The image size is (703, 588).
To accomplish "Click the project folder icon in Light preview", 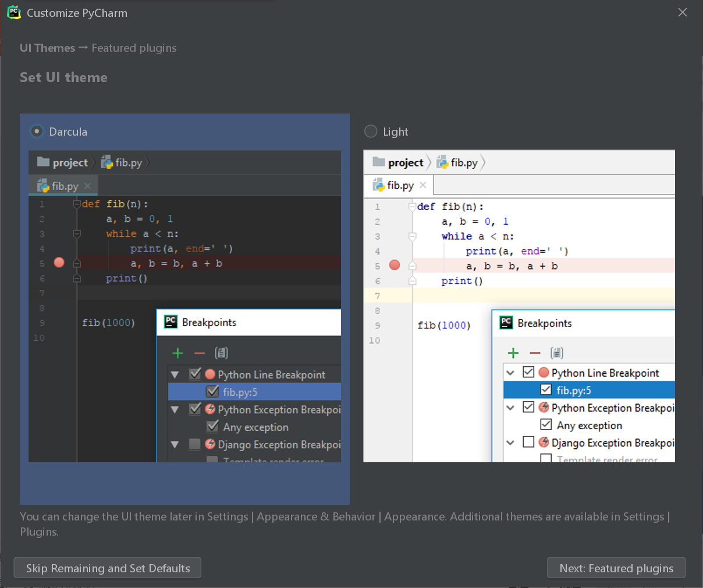I will (x=379, y=162).
